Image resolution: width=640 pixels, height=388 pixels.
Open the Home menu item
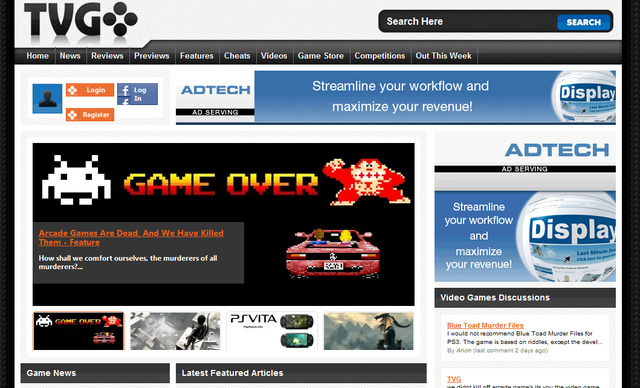pos(38,56)
